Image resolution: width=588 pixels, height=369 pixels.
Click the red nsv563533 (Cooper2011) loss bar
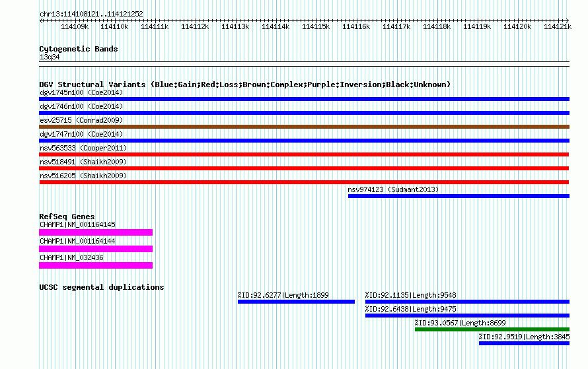304,154
